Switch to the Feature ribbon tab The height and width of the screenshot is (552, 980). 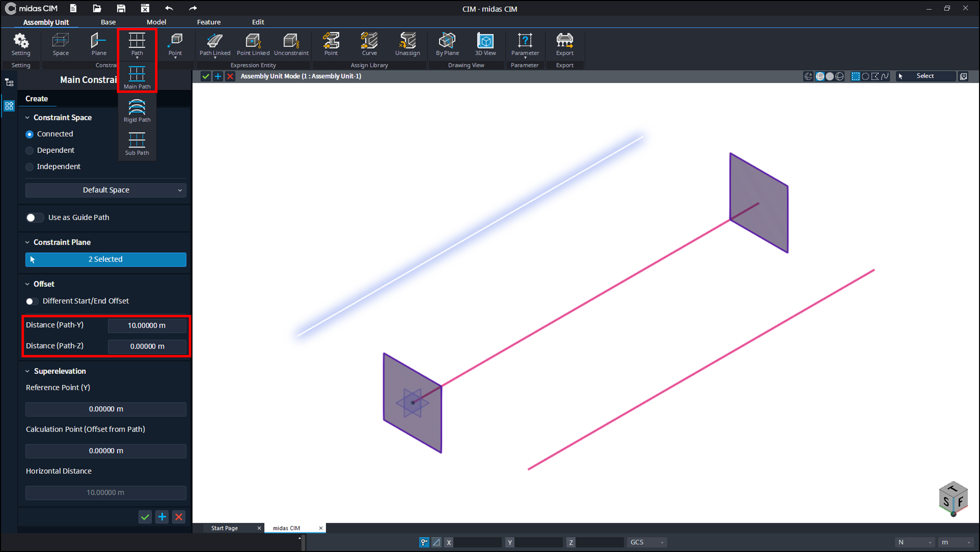(208, 22)
